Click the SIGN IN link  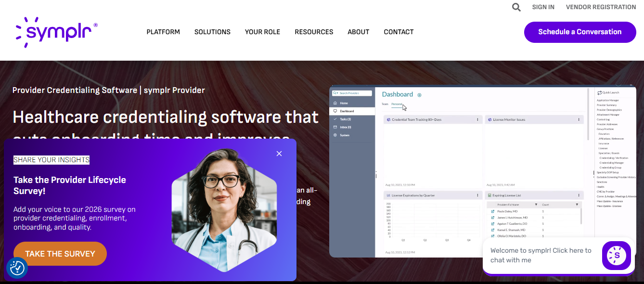pyautogui.click(x=543, y=7)
